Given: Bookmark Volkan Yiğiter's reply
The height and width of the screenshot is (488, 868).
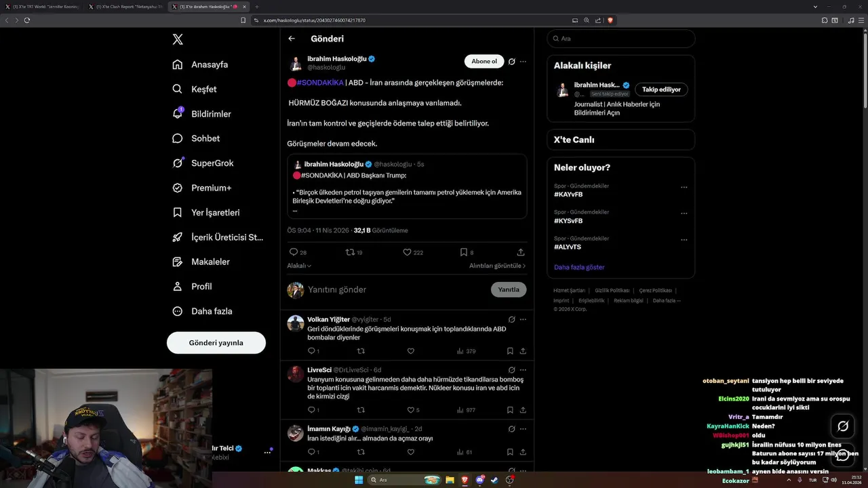Looking at the screenshot, I should tap(510, 351).
